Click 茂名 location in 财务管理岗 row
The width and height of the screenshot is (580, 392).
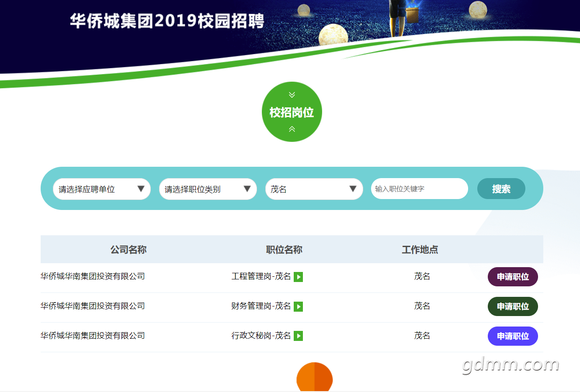422,306
